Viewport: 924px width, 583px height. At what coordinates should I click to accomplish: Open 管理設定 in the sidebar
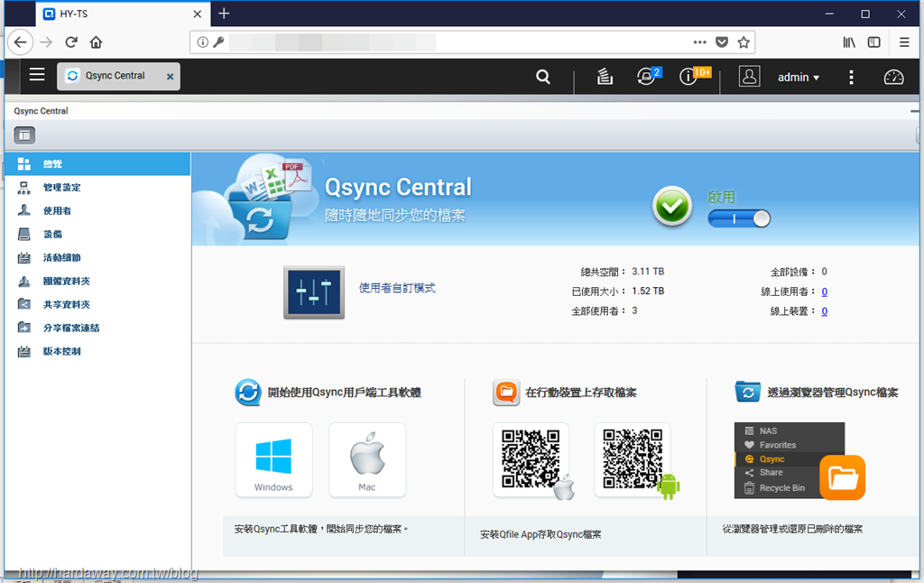click(97, 188)
